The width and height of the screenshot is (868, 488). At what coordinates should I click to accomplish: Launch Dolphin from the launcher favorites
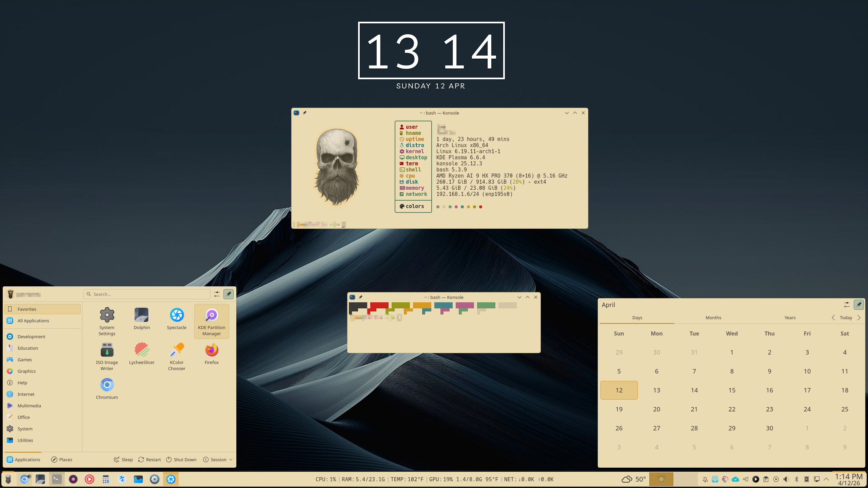[142, 319]
